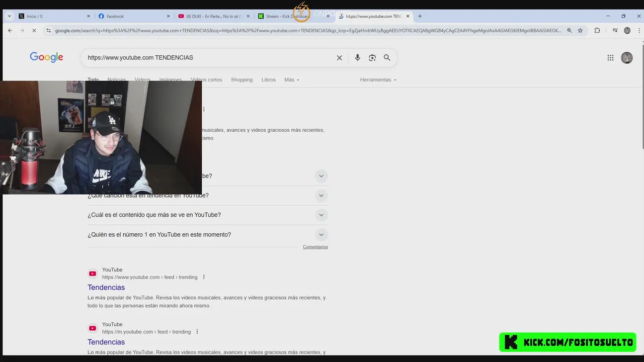Go back to the previous page
The width and height of the screenshot is (644, 362).
click(10, 31)
